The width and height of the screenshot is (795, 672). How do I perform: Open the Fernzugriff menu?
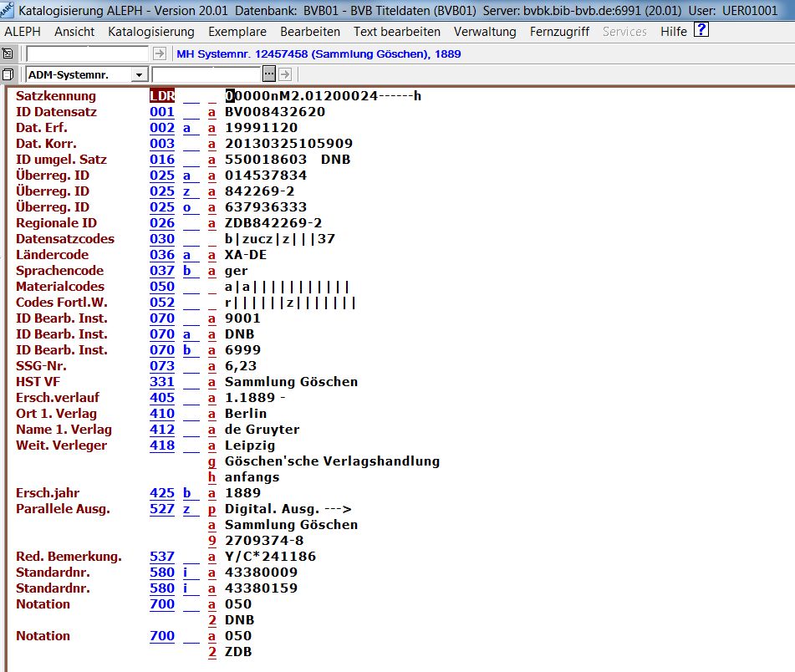pos(559,32)
